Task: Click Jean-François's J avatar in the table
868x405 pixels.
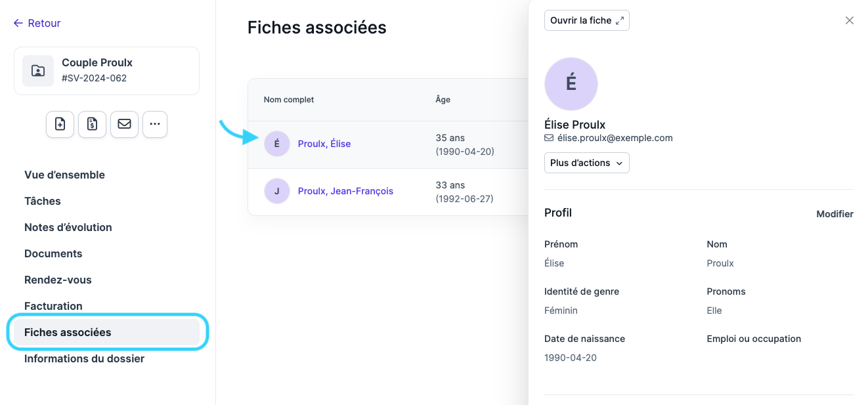Action: (x=277, y=191)
